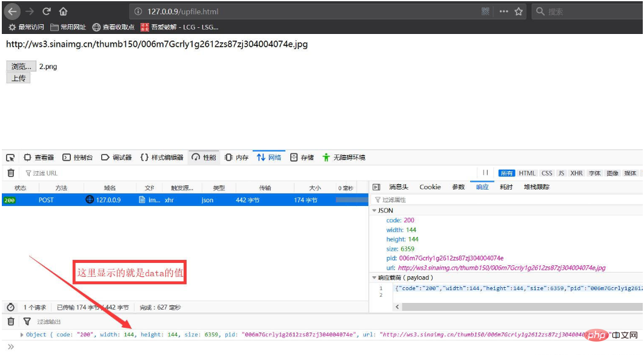The height and width of the screenshot is (355, 644).
Task: Open the Cookie tab in request details
Action: 430,187
